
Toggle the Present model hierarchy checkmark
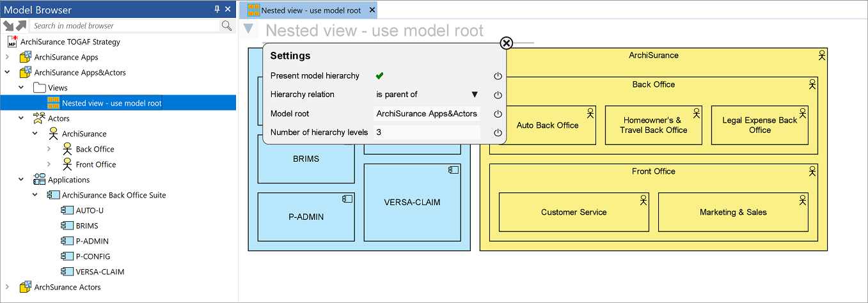click(x=379, y=75)
